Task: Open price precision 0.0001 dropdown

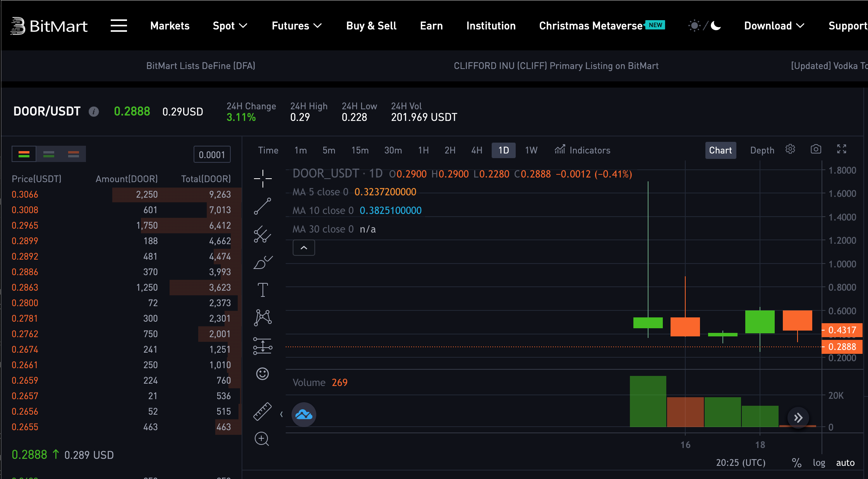Action: (x=212, y=155)
